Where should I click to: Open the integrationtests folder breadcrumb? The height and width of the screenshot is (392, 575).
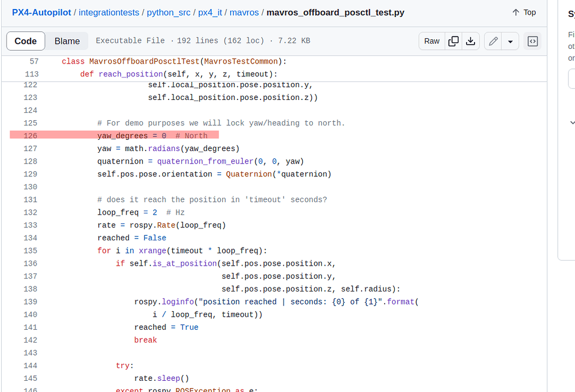108,12
